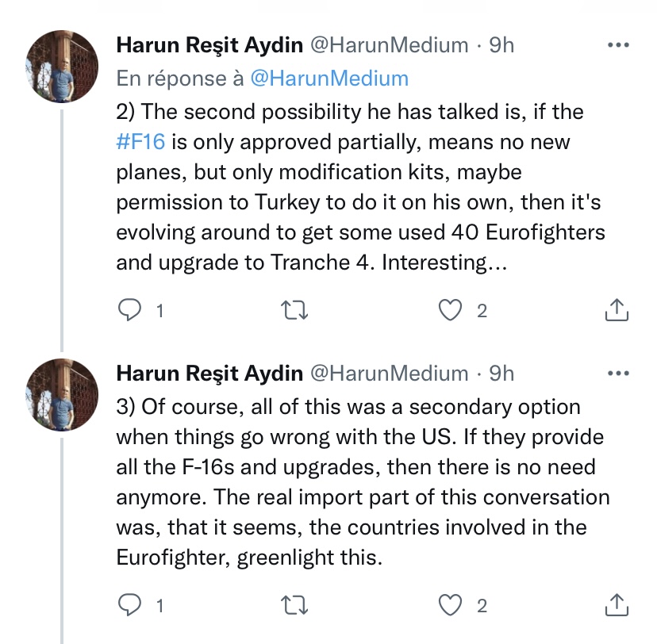The height and width of the screenshot is (644, 657).
Task: Open the #F16 hashtag link
Action: pos(140,144)
